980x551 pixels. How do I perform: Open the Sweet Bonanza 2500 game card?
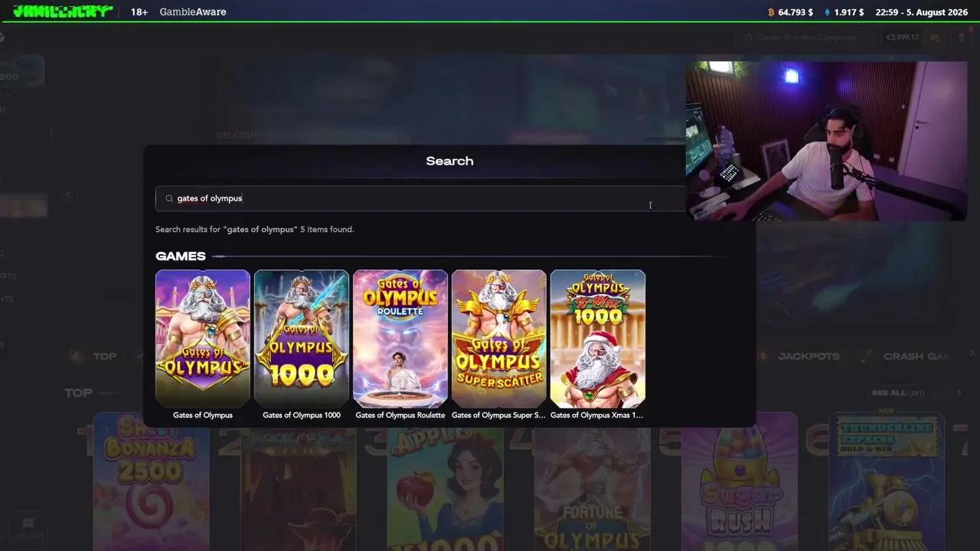pos(152,482)
